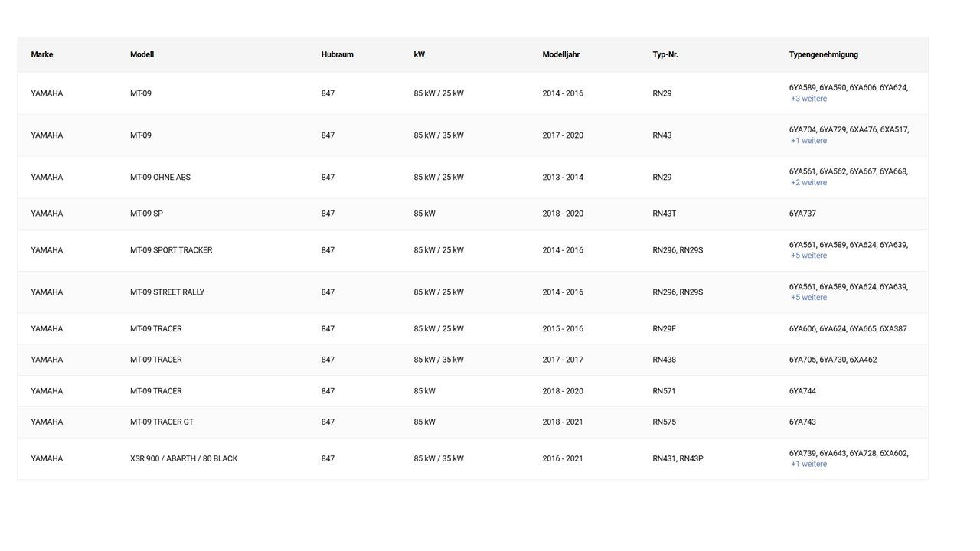Select the 6YA744 approval number
Screen dimensions: 980x551
[x=802, y=391]
